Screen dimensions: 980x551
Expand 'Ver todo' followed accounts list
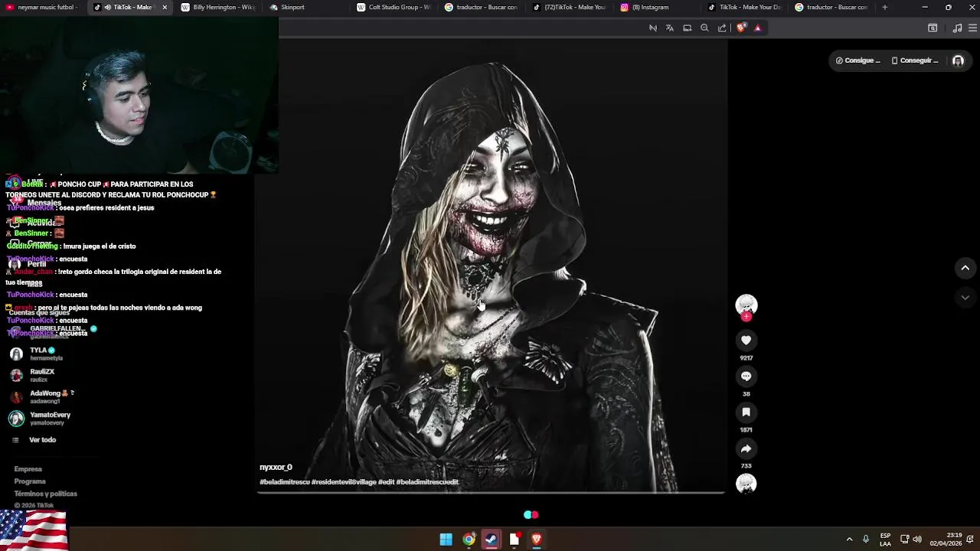coord(42,440)
